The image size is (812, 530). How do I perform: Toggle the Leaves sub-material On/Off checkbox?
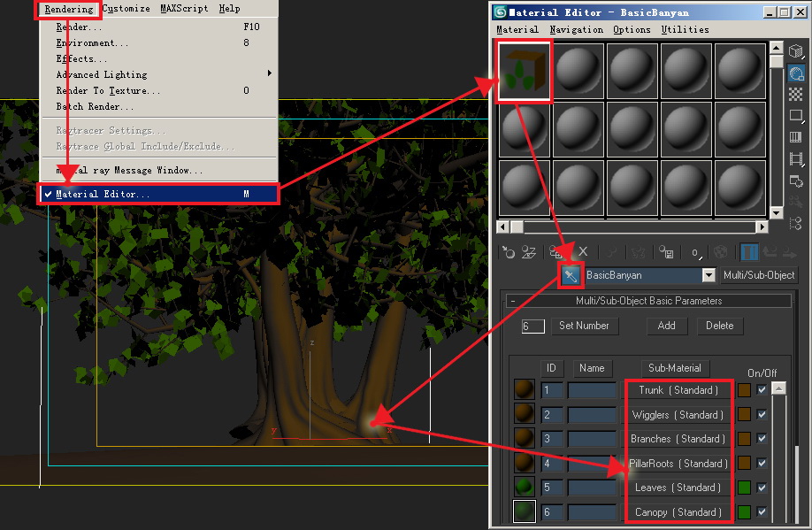pyautogui.click(x=762, y=488)
